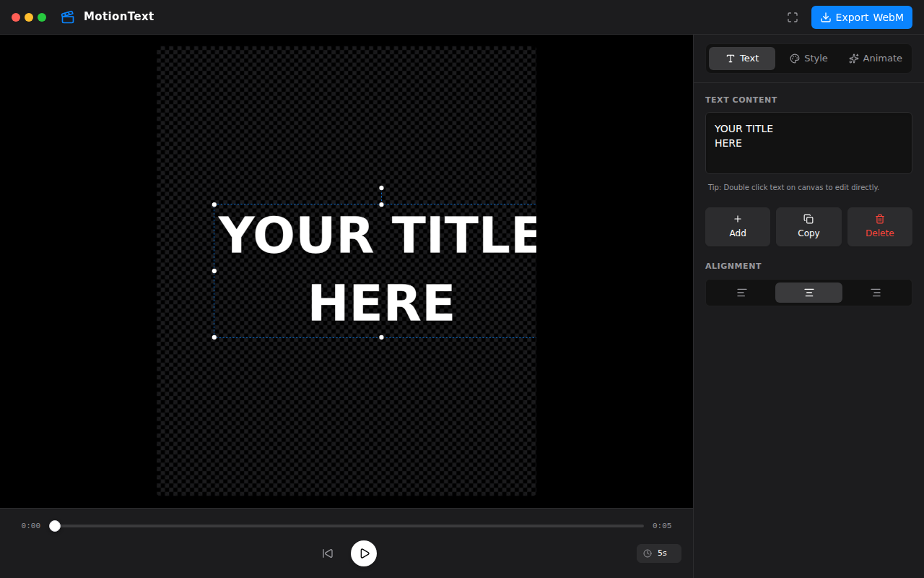Skip back to the start
Screen dimensions: 924x578
tap(328, 553)
